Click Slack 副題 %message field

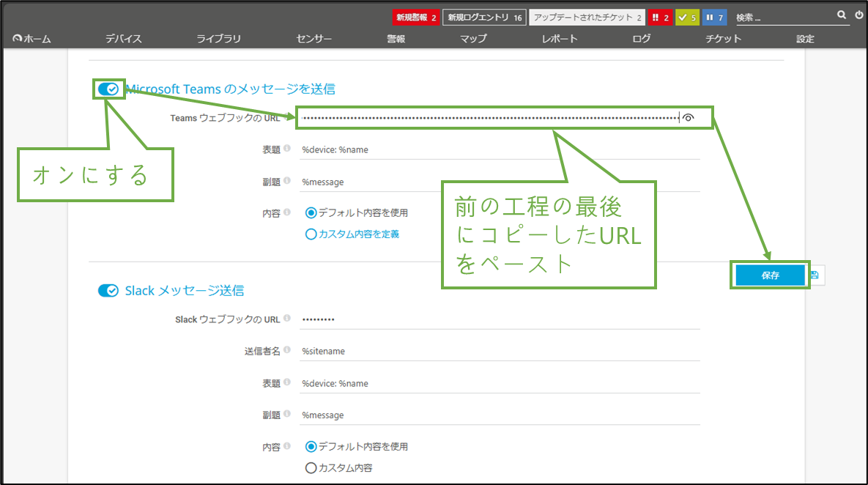click(500, 415)
